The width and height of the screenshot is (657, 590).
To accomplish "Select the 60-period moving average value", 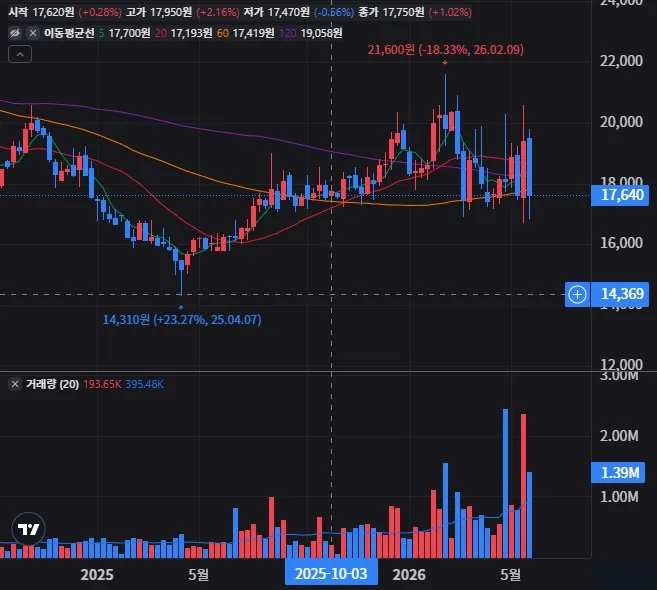I will click(x=253, y=33).
